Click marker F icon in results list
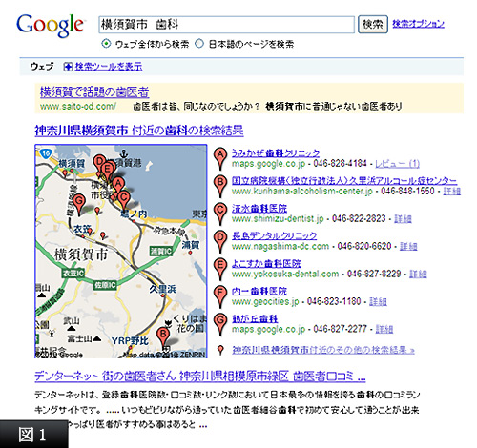 [x=220, y=297]
